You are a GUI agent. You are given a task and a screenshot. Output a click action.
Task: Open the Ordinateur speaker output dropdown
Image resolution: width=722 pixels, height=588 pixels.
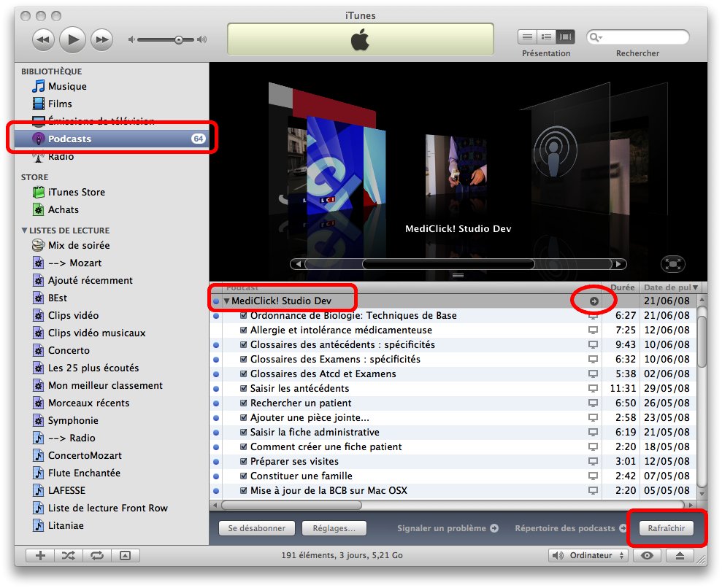point(588,555)
